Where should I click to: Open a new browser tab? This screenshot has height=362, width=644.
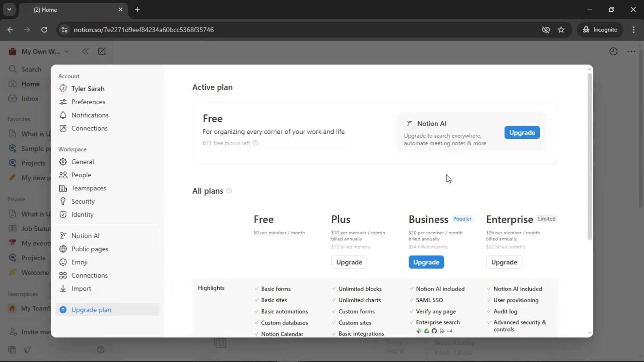tap(138, 9)
